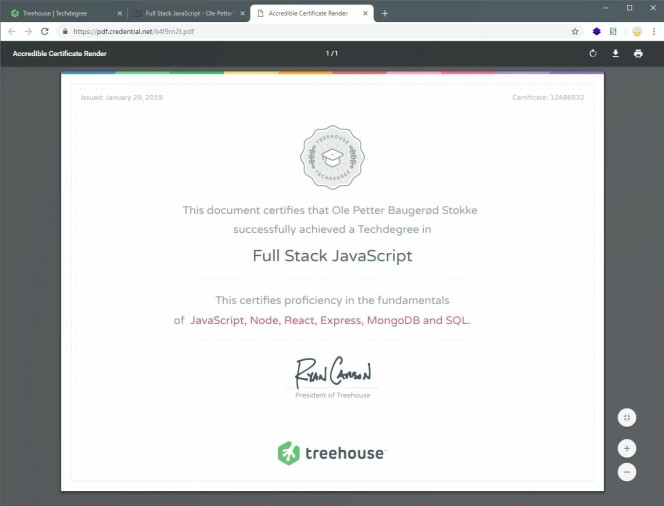Download the certificate PDF
Viewport: 664px width, 506px height.
click(616, 53)
